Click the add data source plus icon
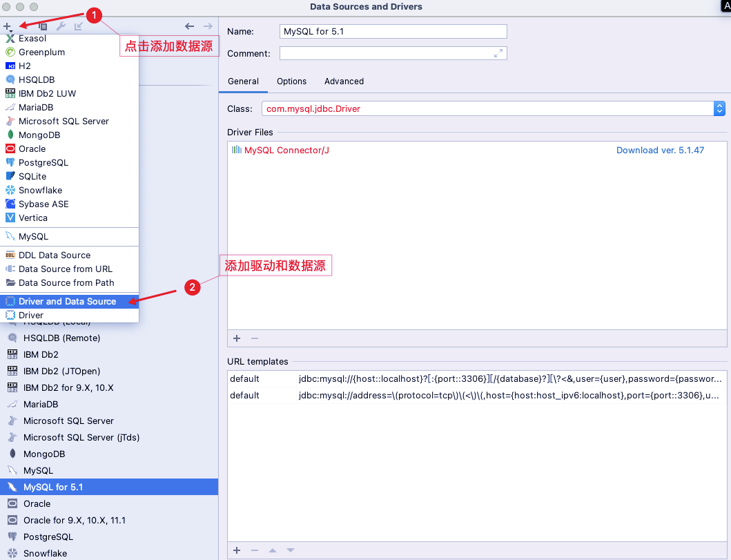This screenshot has width=731, height=560. click(x=8, y=26)
